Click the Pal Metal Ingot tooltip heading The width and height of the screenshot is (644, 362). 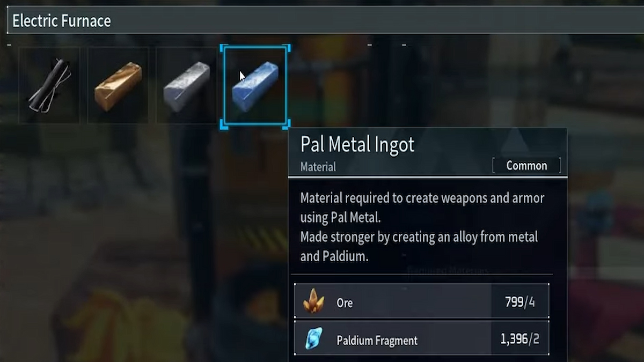357,145
